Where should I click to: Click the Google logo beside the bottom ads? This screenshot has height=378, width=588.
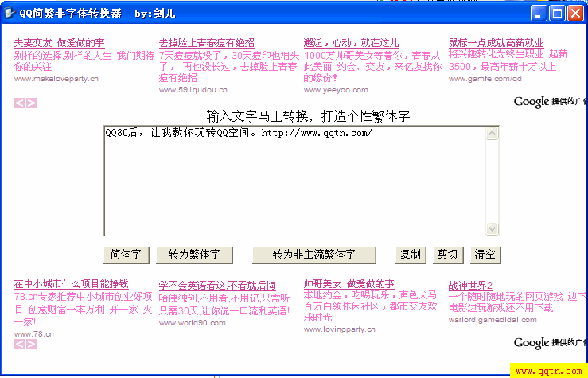pyautogui.click(x=531, y=342)
